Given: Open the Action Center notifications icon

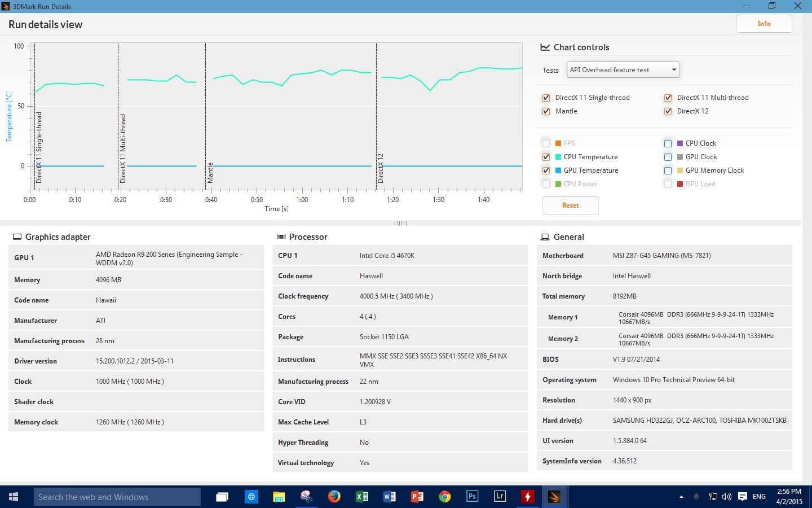Looking at the screenshot, I should pos(743,497).
